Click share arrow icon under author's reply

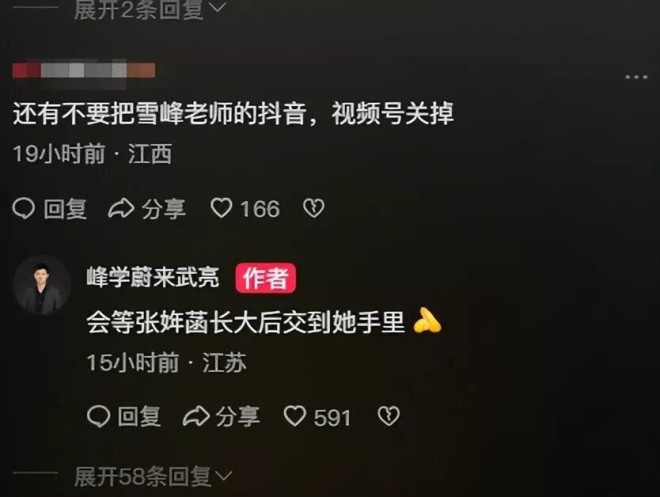point(196,416)
